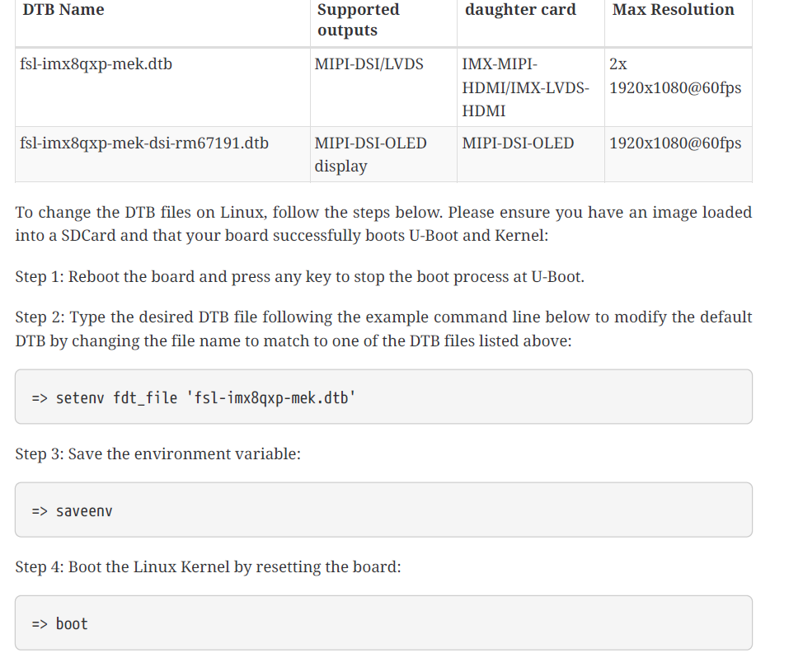Select the fsl-imx8qxp-mek-dsi-rm67191.dtb table cell
Screen dimensions: 803x672
(144, 143)
